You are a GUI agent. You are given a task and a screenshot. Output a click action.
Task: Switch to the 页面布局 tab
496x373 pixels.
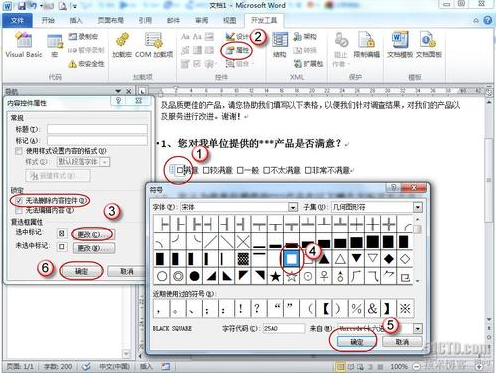[x=111, y=20]
